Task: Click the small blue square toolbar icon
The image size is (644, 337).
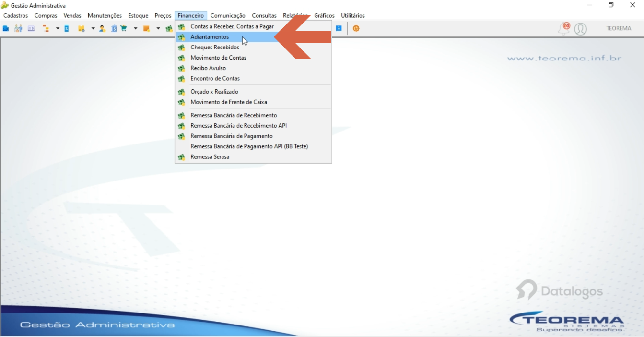Action: point(339,28)
